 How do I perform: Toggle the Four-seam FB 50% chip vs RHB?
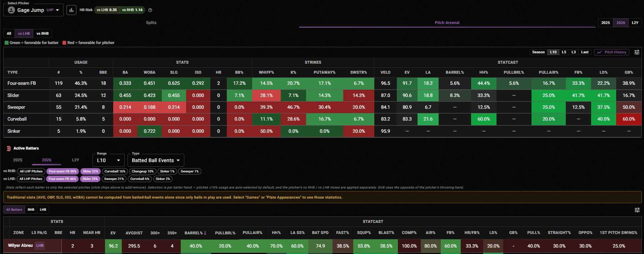click(63, 171)
